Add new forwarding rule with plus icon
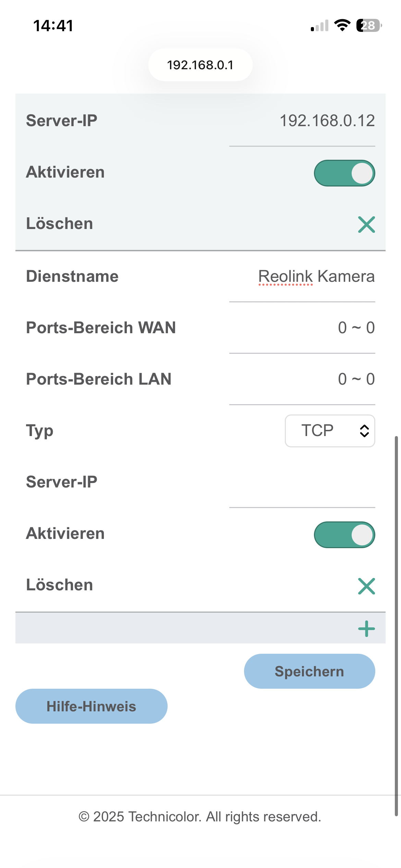 pyautogui.click(x=366, y=629)
